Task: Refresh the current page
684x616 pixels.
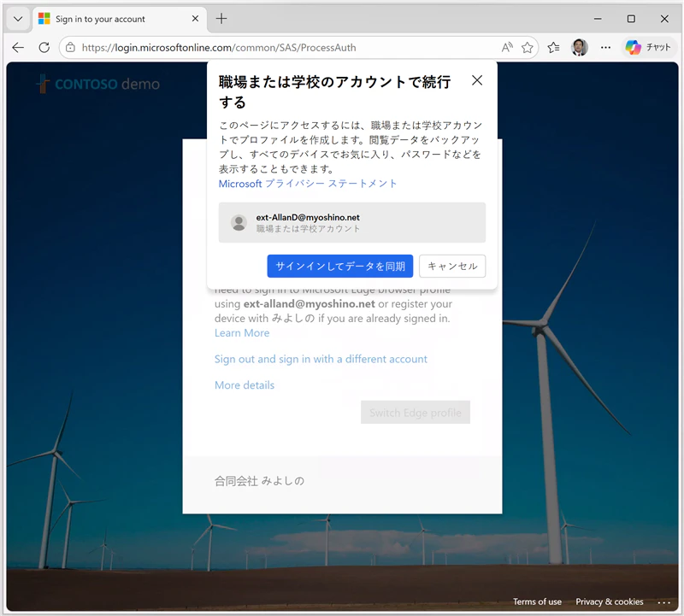Action: [44, 47]
